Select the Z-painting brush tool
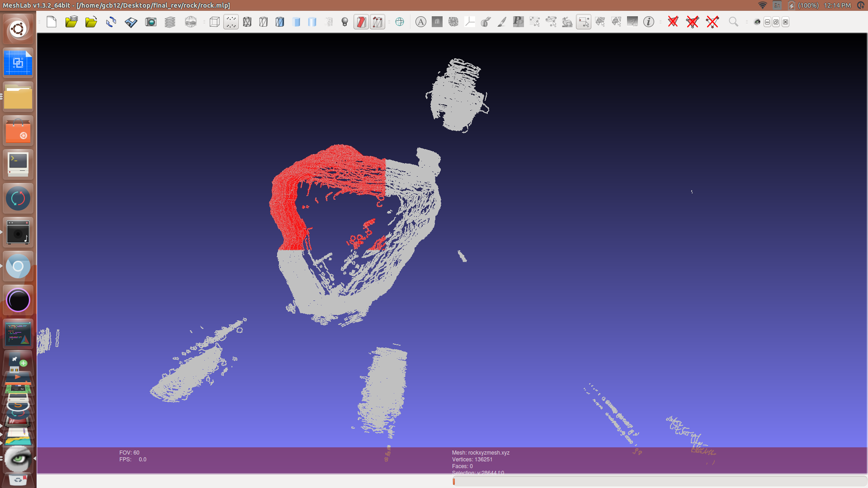 coord(502,22)
